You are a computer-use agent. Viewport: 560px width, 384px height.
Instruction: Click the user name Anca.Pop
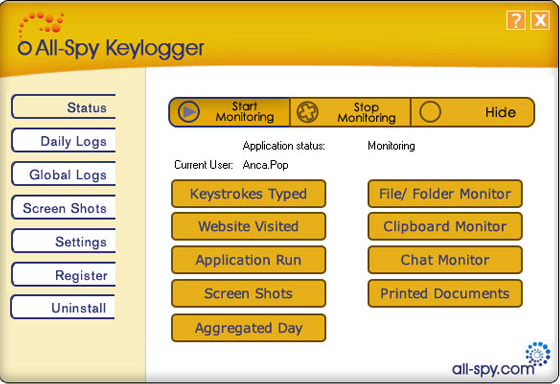(265, 165)
